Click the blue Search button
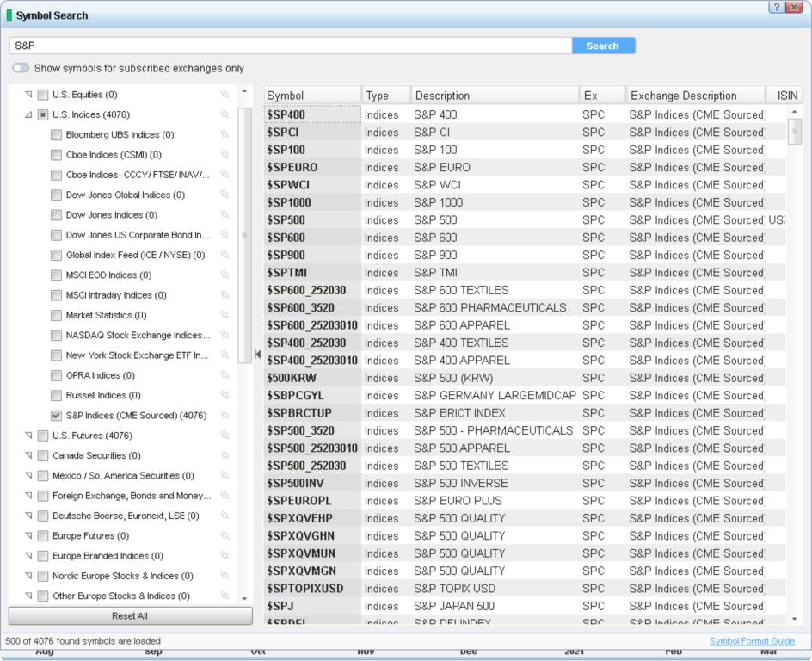This screenshot has width=812, height=661. pos(603,46)
